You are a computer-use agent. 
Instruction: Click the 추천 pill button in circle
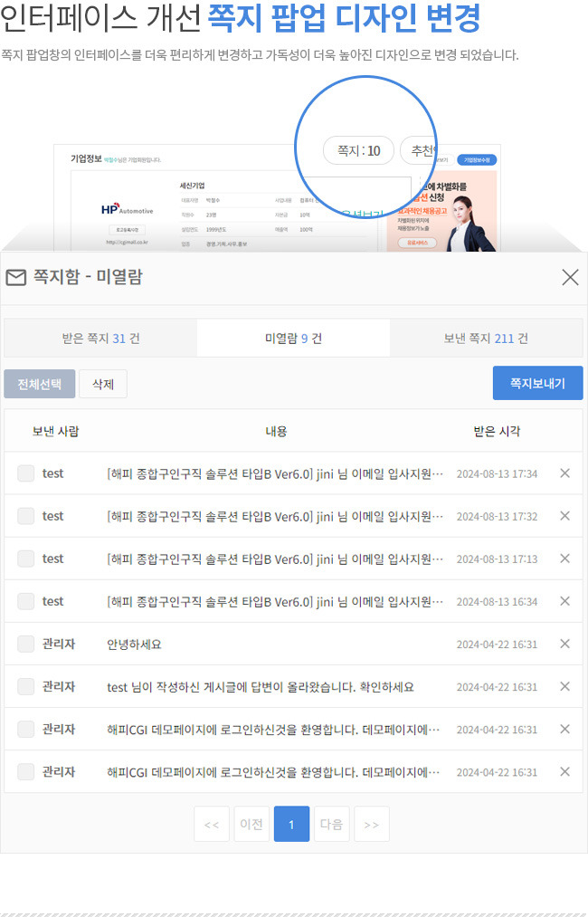point(419,150)
